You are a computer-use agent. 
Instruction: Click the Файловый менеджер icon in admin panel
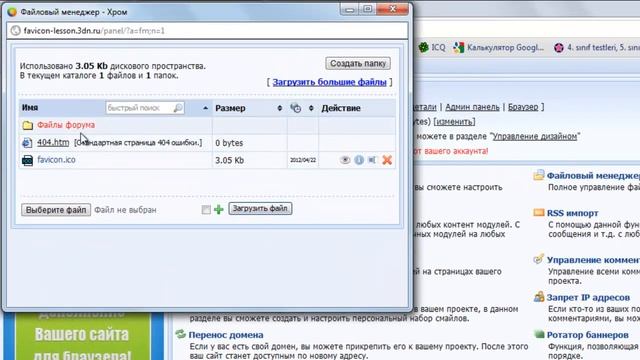539,175
